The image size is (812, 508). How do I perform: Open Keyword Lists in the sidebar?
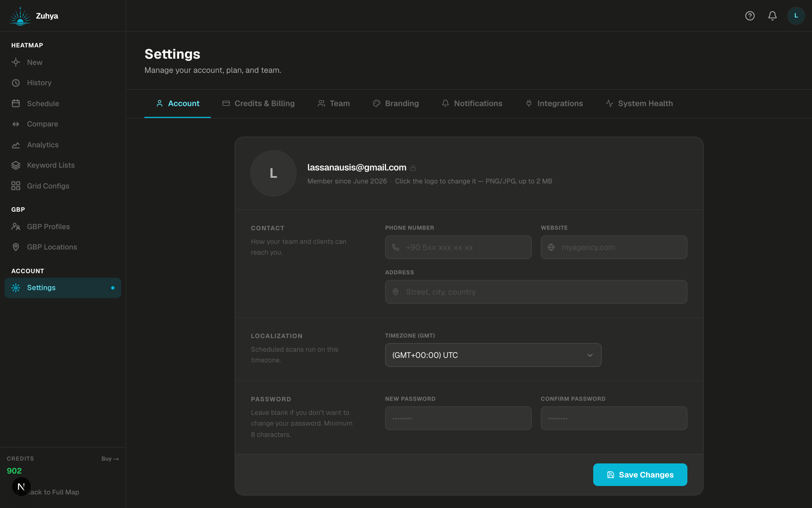coord(63,165)
